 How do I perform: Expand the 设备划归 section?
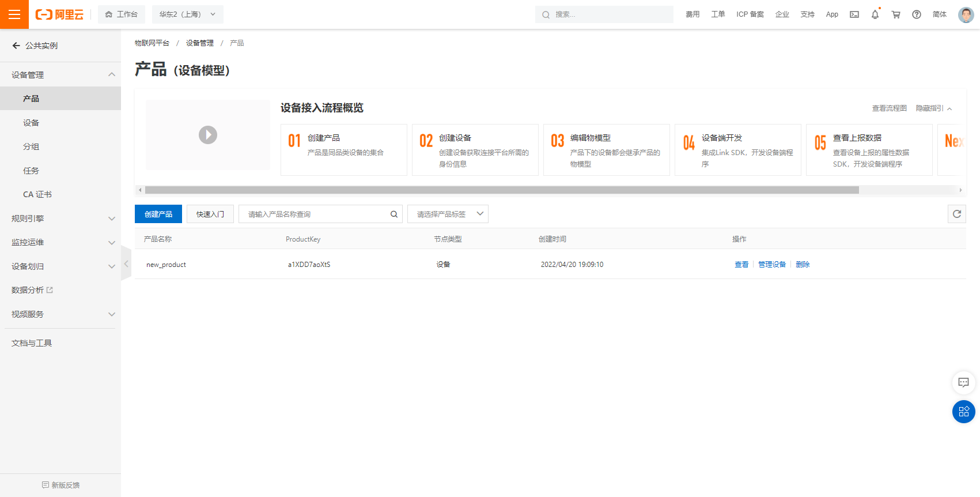pos(60,266)
